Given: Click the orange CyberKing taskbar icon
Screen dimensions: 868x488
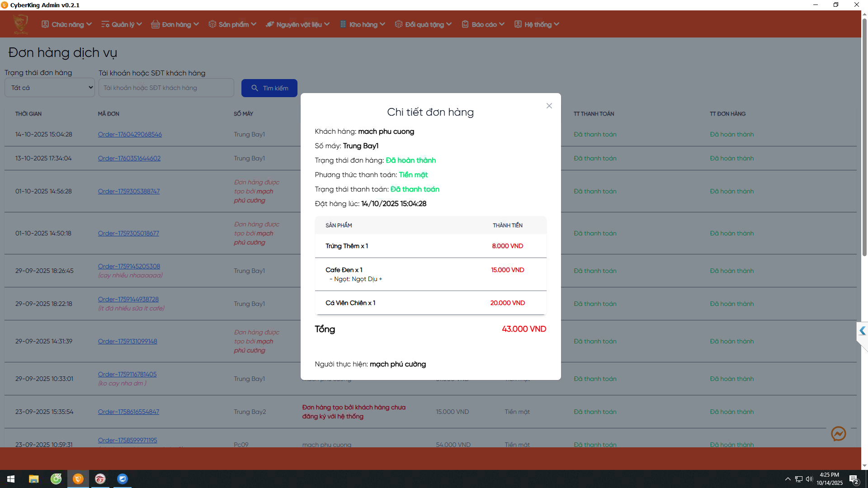Looking at the screenshot, I should 78,479.
